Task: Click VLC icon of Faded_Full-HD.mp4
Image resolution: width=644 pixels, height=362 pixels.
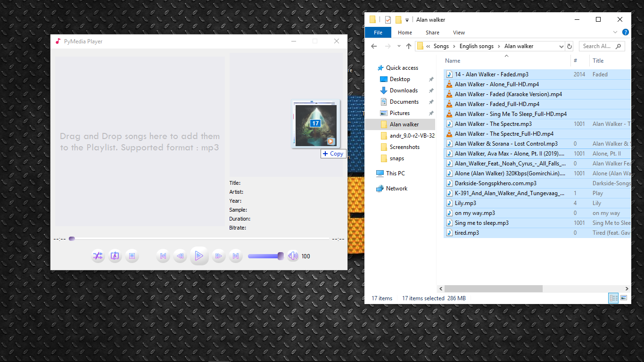Action: [x=449, y=104]
